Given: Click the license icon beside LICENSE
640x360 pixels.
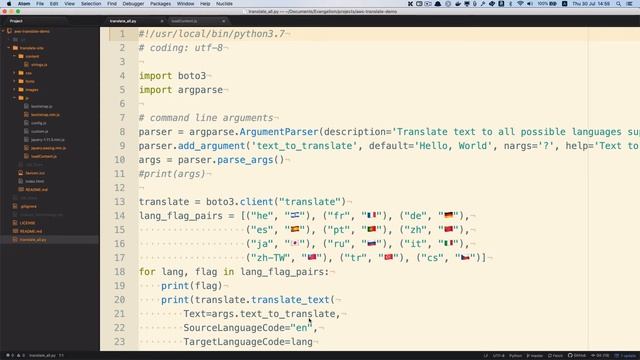Looking at the screenshot, I should (15, 223).
